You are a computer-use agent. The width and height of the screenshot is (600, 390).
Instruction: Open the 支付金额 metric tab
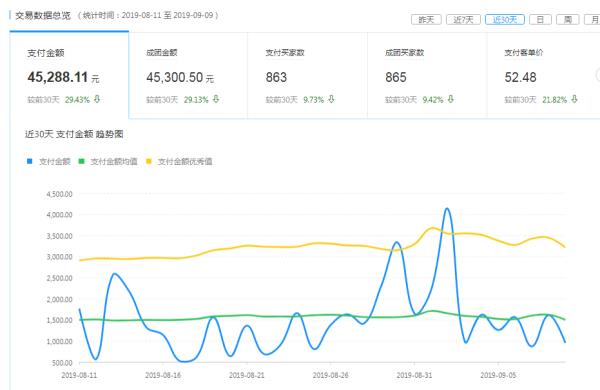point(69,75)
